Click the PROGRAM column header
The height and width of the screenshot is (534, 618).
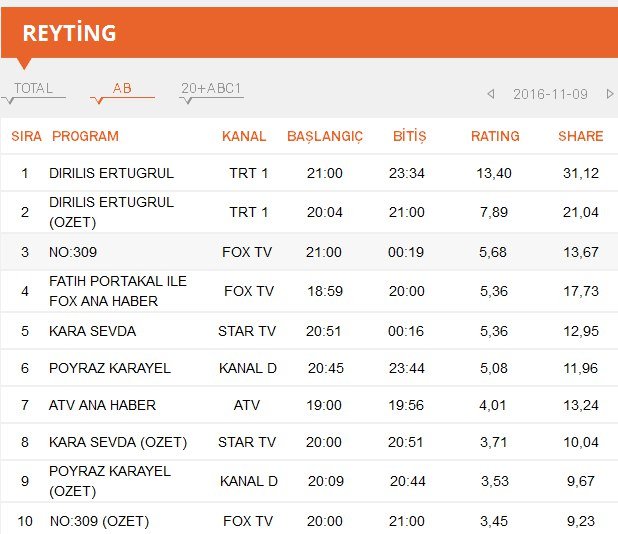click(x=85, y=136)
